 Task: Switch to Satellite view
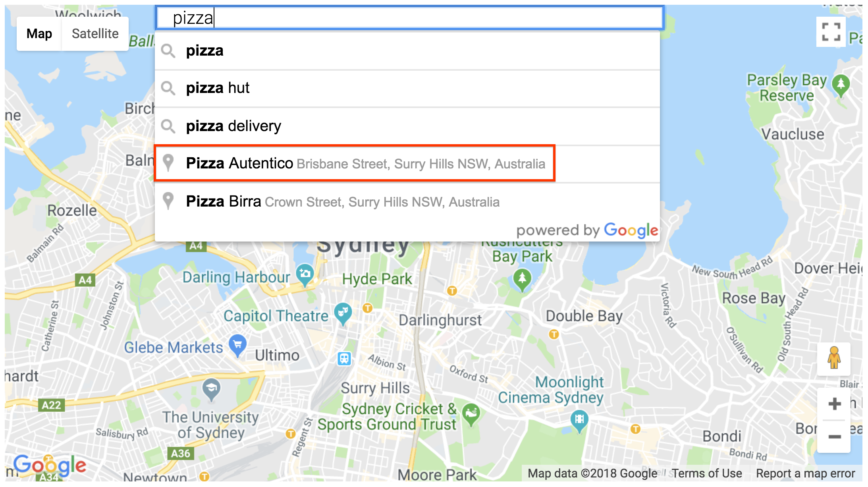click(x=93, y=33)
